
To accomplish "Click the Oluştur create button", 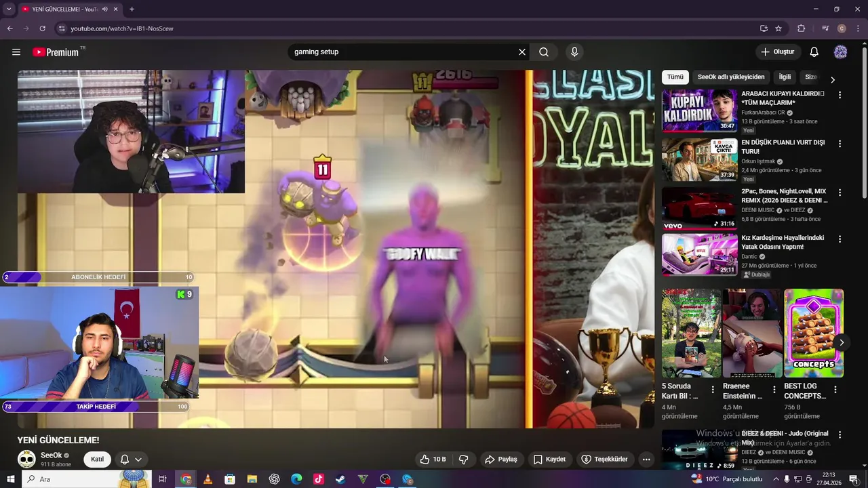I will tap(778, 52).
